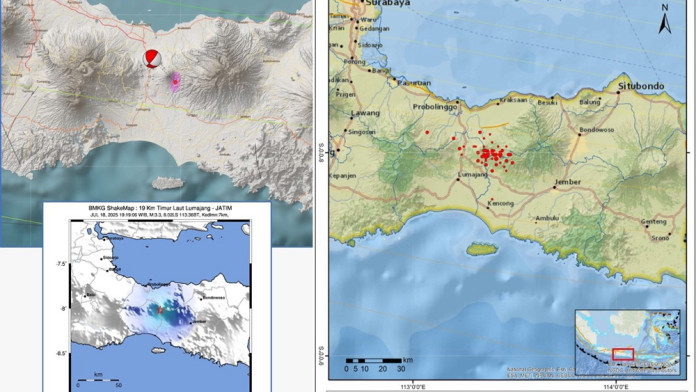This screenshot has height=392, width=696.
Task: Select Jember on the regional map
Action: click(568, 182)
